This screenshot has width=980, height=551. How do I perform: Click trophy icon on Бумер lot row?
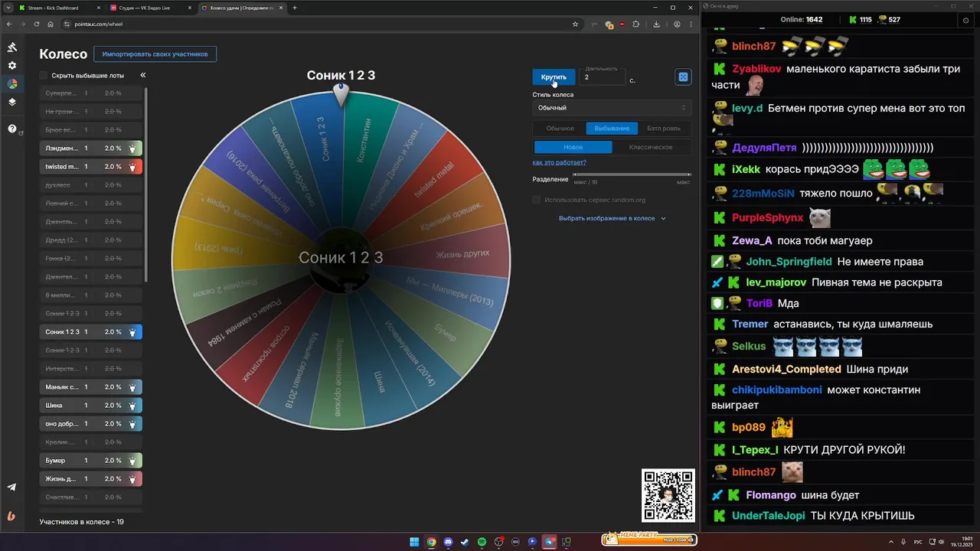(x=132, y=461)
